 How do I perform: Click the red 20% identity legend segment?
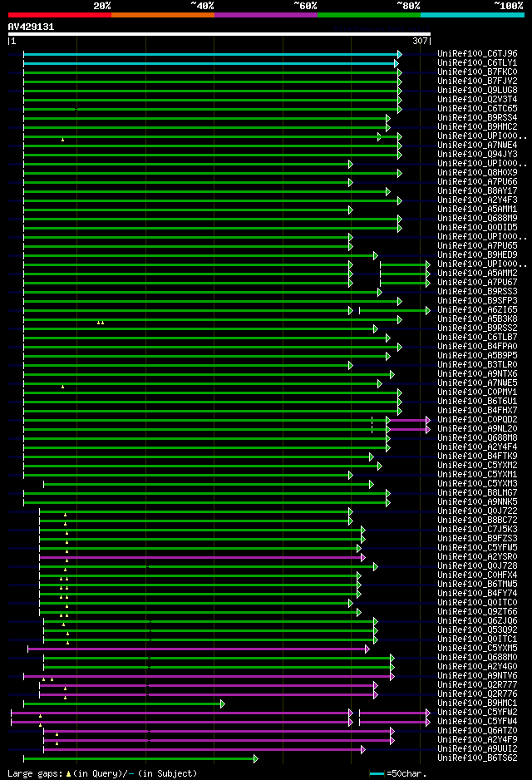click(60, 15)
